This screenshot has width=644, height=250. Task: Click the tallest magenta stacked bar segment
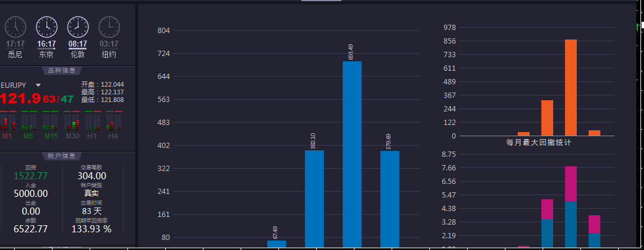(x=571, y=183)
